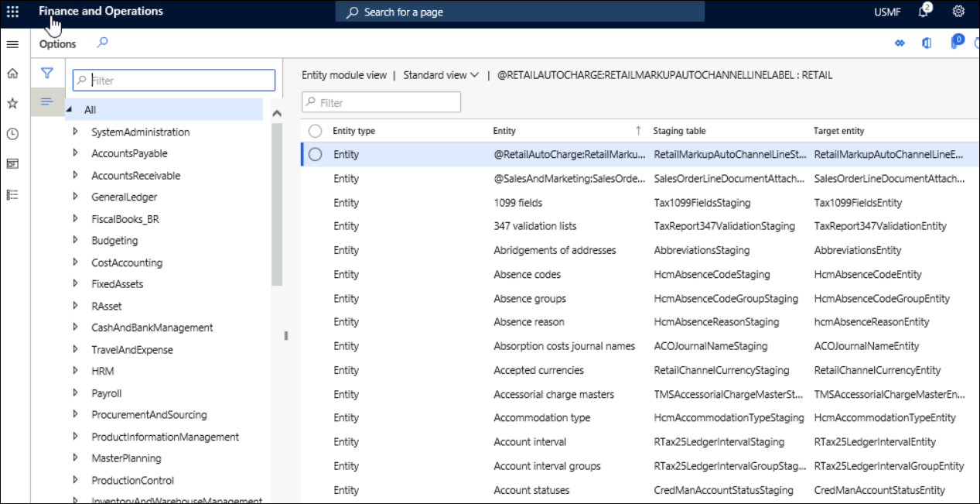Click the attachments paperclip icon
The width and height of the screenshot is (980, 504).
956,42
